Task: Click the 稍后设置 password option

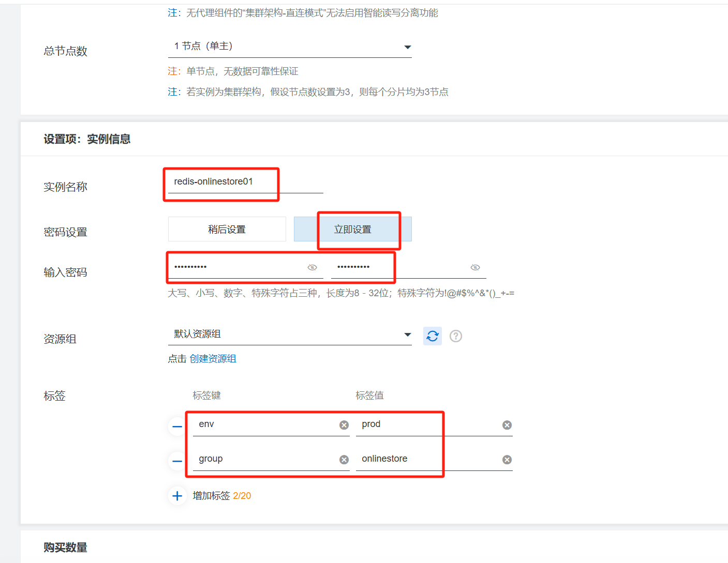Action: (x=227, y=229)
